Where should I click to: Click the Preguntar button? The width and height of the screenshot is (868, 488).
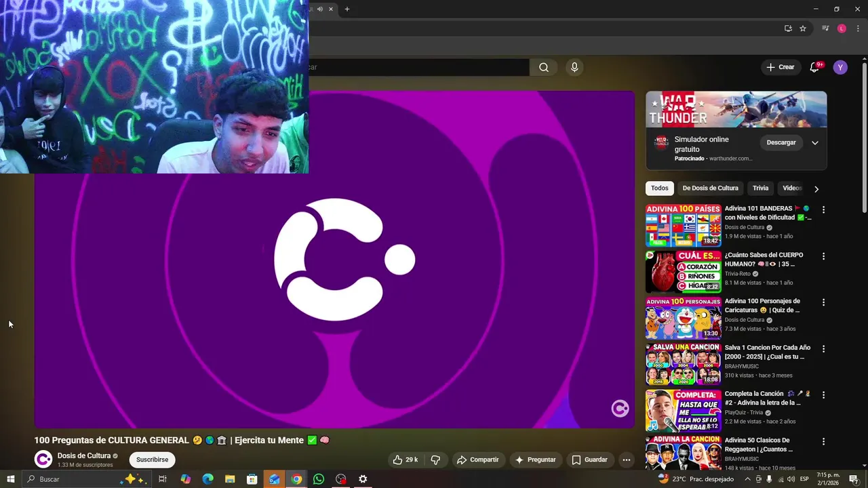coord(535,460)
